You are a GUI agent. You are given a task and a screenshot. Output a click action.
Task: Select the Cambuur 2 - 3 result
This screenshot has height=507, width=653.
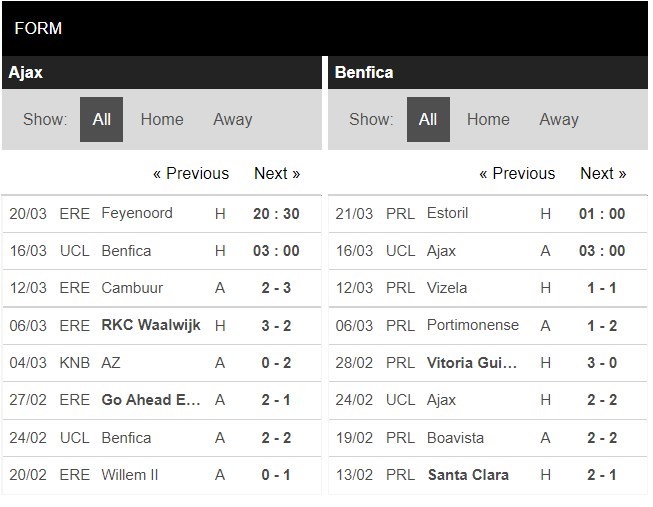coord(276,288)
